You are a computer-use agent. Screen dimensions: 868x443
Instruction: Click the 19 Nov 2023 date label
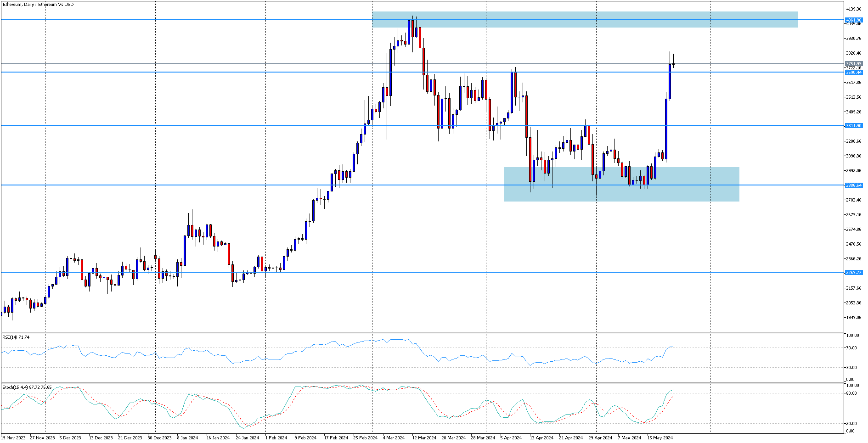[x=13, y=438]
